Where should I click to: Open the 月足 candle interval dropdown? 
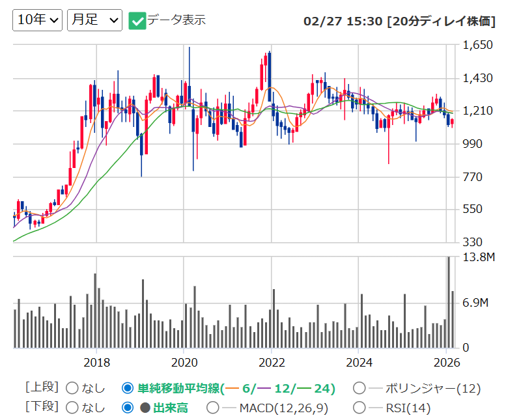(x=94, y=20)
